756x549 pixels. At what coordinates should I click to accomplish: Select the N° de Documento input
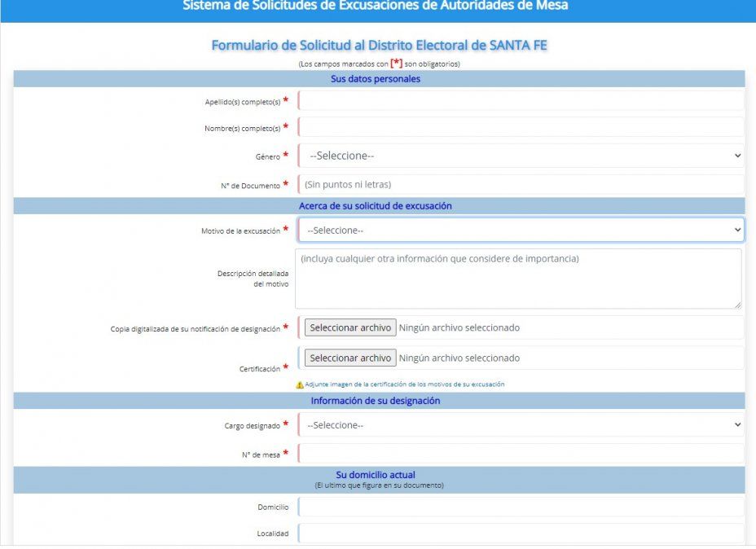[x=521, y=185]
